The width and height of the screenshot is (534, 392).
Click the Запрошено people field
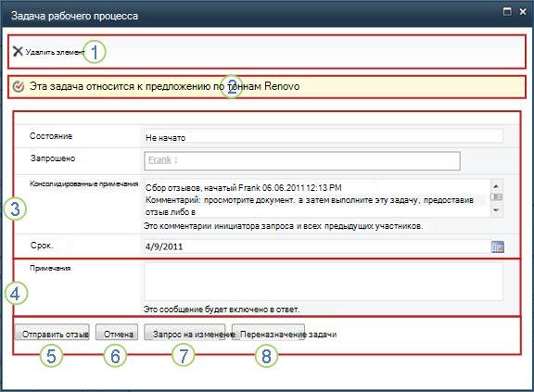coord(302,161)
